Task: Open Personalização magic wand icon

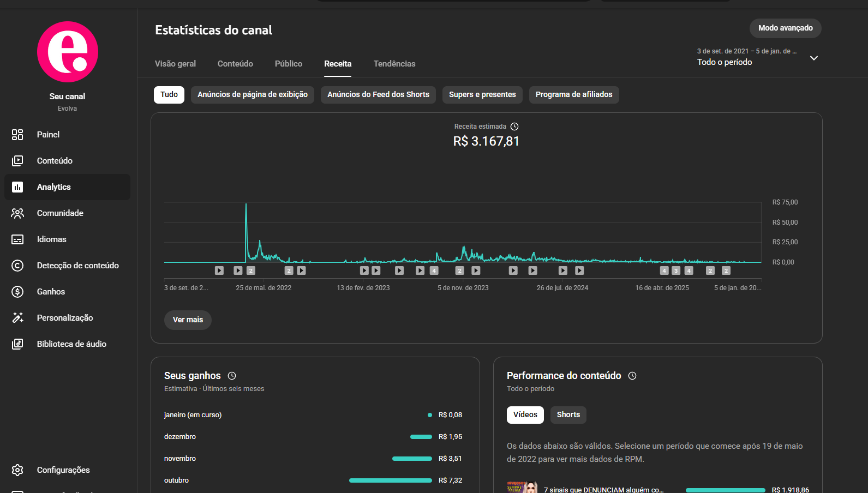Action: pyautogui.click(x=17, y=318)
